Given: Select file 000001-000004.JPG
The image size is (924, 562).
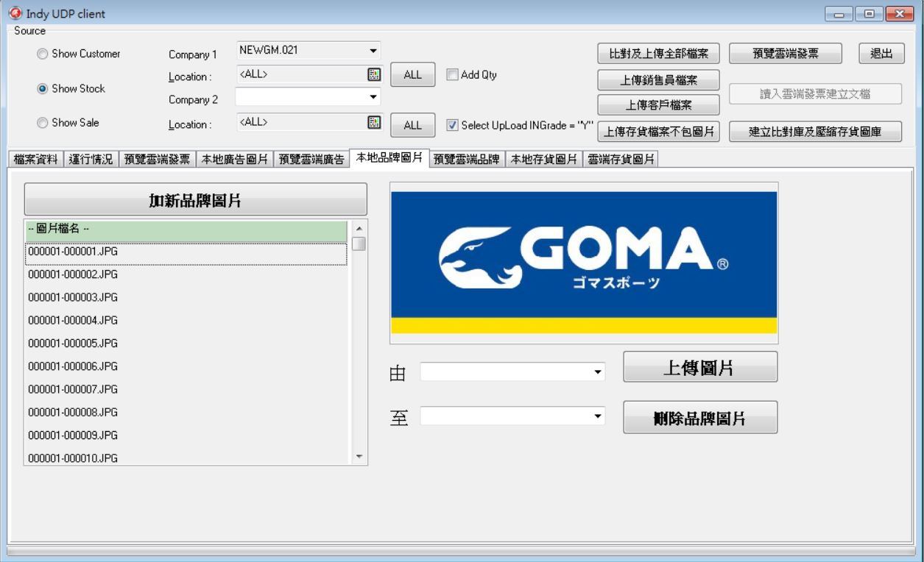Looking at the screenshot, I should [x=186, y=321].
